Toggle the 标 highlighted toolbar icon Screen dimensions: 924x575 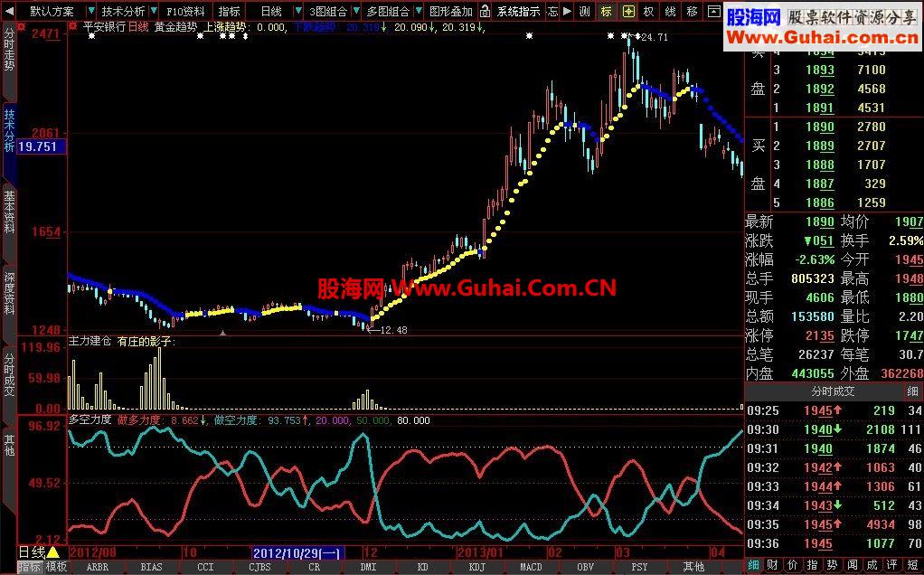pyautogui.click(x=606, y=11)
